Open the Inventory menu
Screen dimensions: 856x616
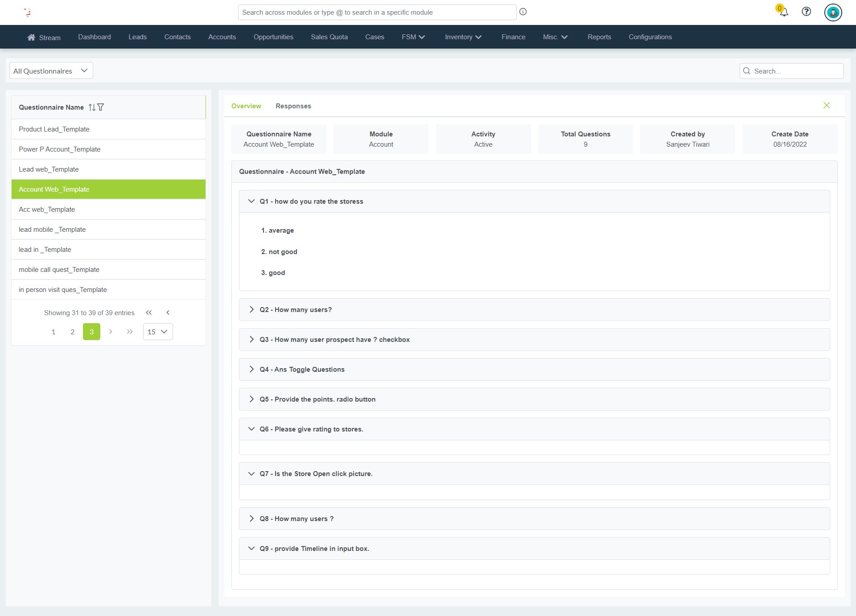click(463, 37)
